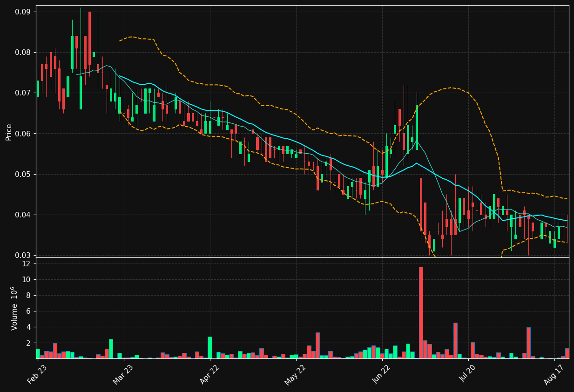Click the 0.03 price axis label
Viewport: 574px width, 392px height.
pos(24,255)
